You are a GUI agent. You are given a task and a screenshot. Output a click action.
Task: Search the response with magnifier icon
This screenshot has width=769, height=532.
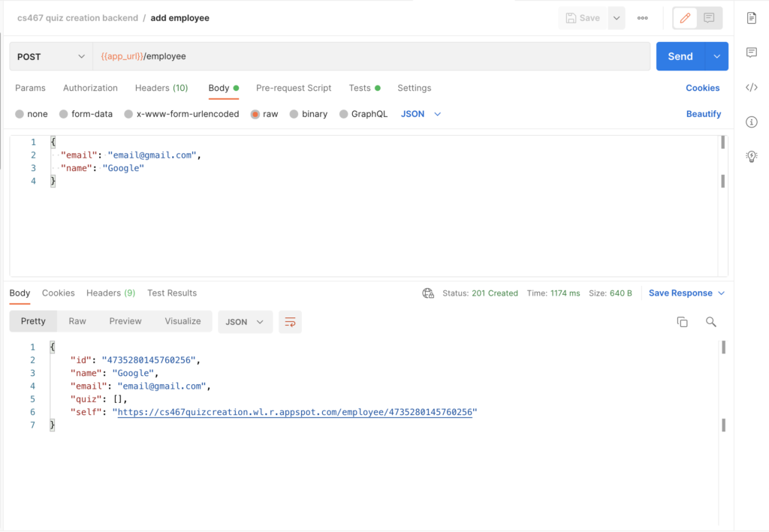point(710,322)
